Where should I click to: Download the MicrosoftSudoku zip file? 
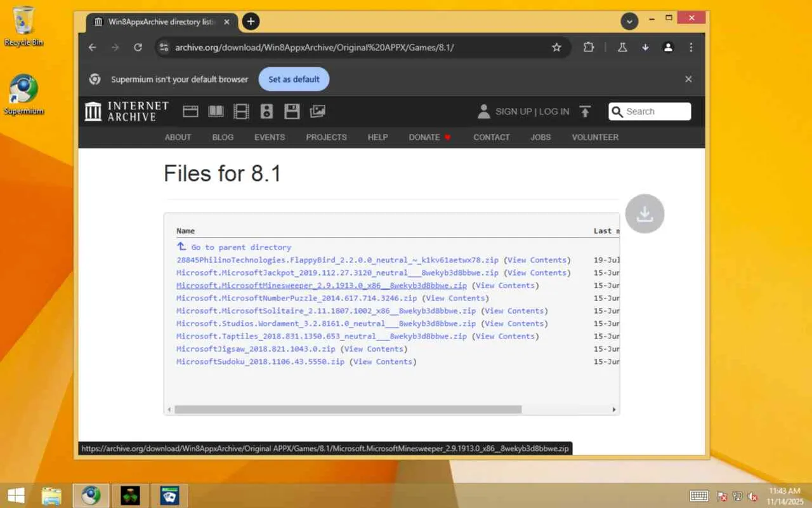(x=260, y=361)
